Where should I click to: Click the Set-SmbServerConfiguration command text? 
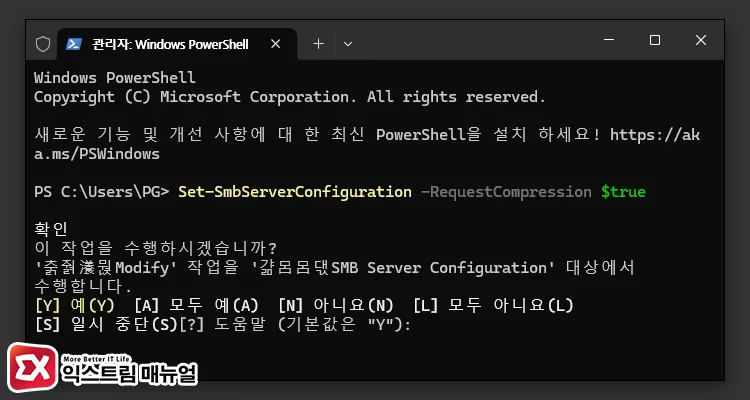295,192
